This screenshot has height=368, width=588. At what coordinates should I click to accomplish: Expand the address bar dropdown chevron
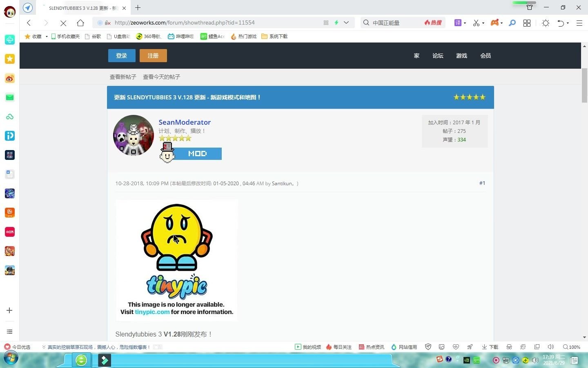(346, 22)
